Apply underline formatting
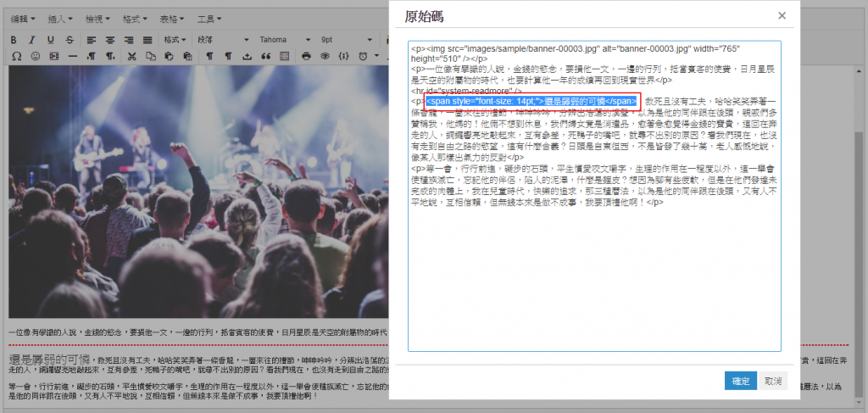 [50, 40]
